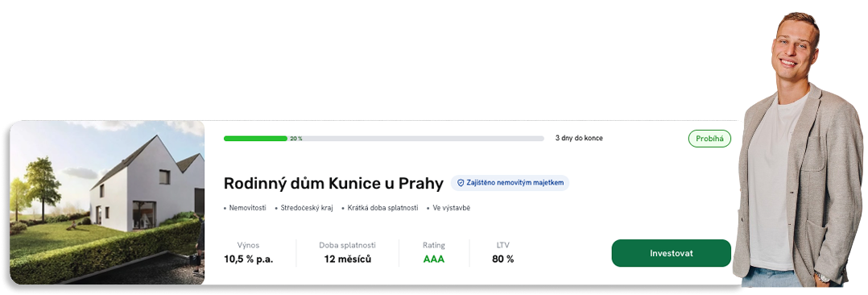868x295 pixels.
Task: Click the LTV label
Action: click(x=502, y=245)
